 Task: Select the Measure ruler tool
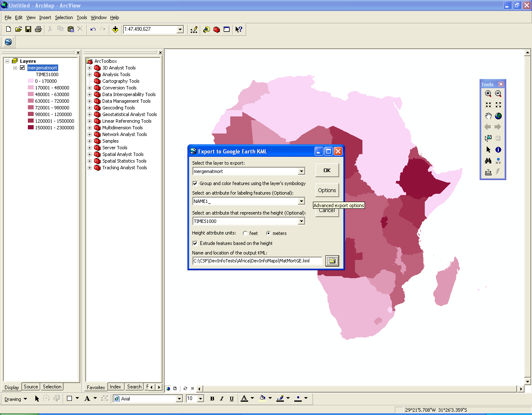(488, 172)
